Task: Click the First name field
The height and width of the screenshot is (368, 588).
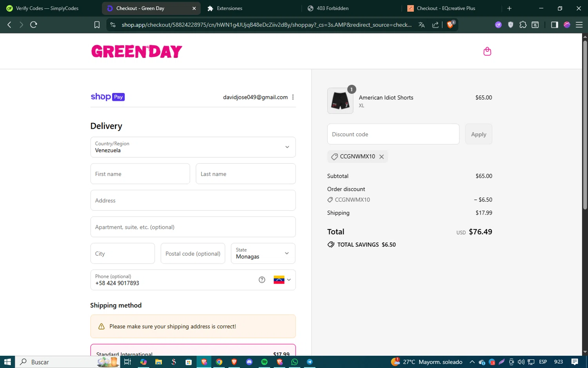Action: pos(140,174)
